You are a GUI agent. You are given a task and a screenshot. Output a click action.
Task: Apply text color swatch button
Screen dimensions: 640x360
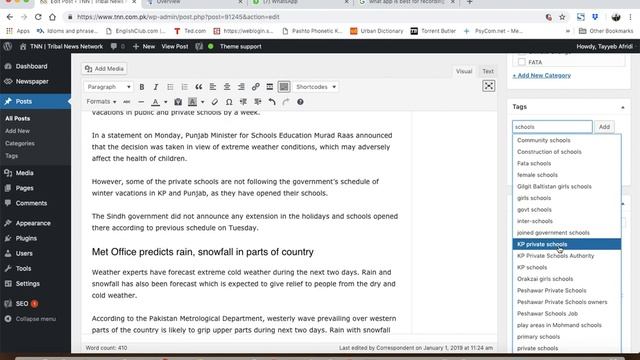pos(156,102)
